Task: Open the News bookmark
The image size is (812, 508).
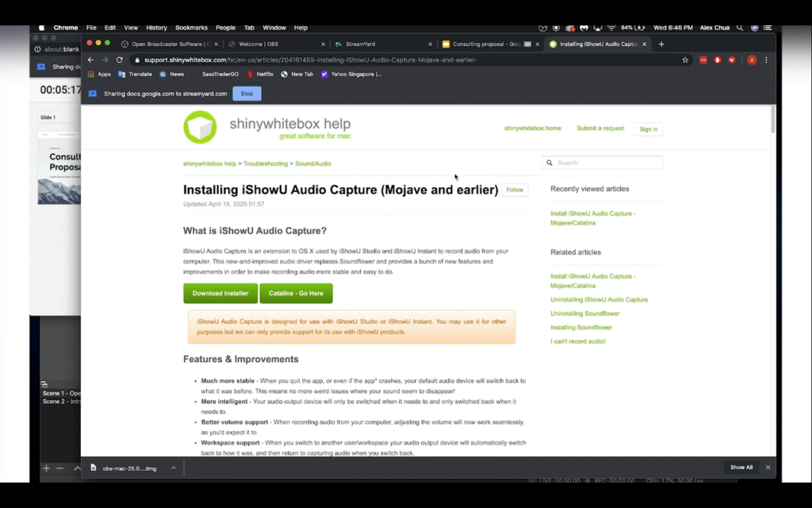Action: [172, 74]
